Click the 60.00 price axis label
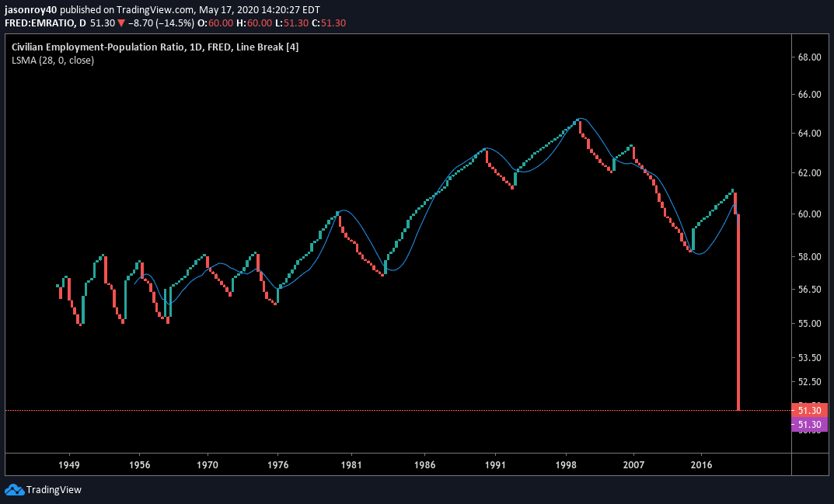Screen dimensions: 834x504 [810, 214]
